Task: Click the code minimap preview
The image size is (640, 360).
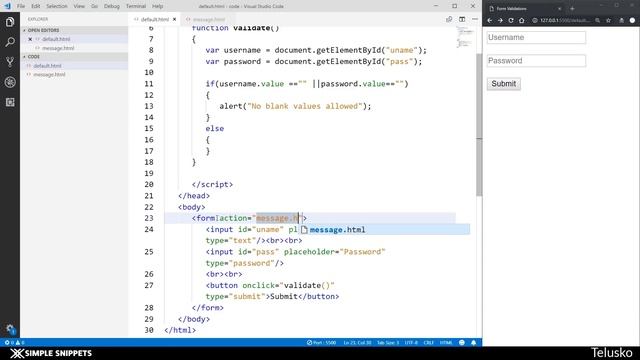Action: [x=465, y=37]
